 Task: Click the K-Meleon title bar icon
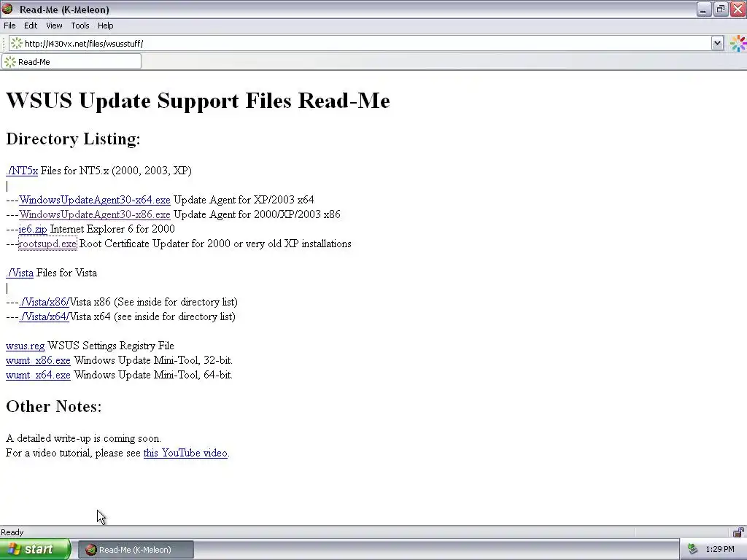click(x=7, y=9)
